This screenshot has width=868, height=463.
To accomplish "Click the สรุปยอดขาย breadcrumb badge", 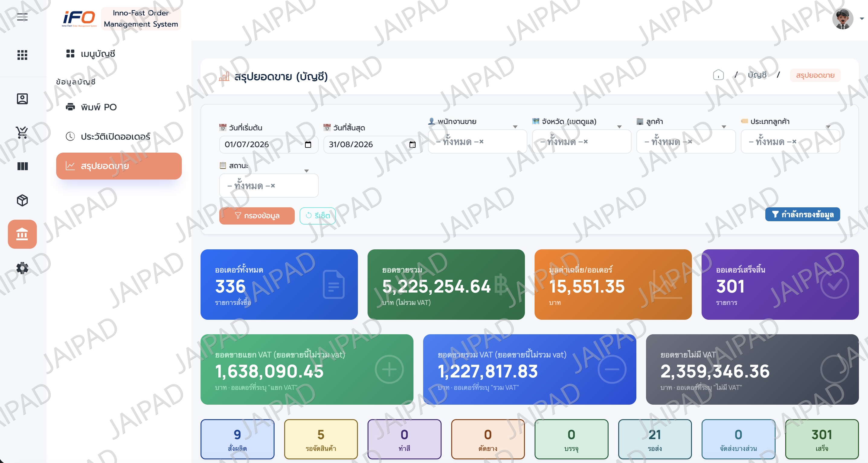I will tap(815, 75).
